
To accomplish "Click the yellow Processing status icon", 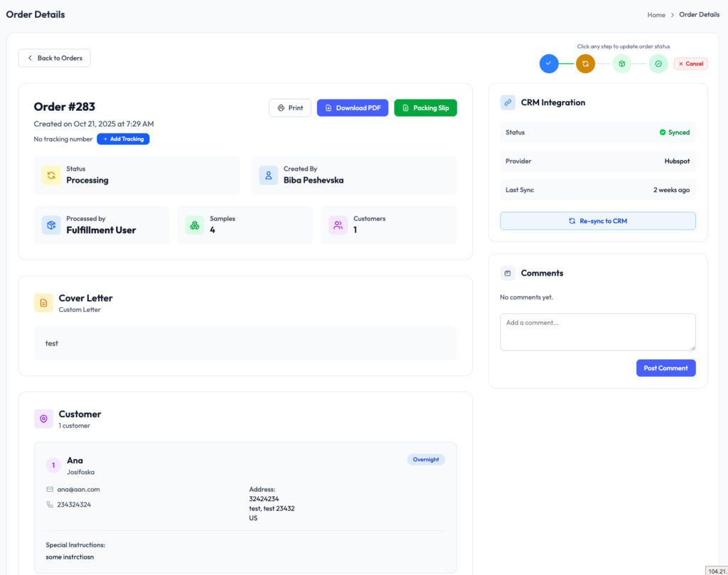I will [51, 176].
